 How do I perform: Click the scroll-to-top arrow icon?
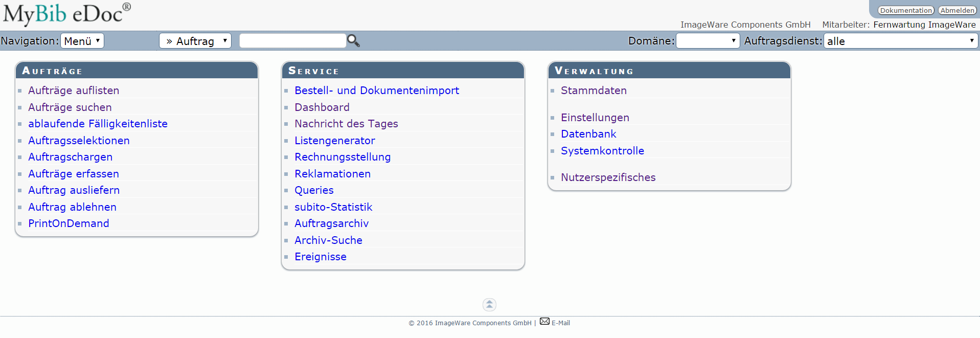pyautogui.click(x=489, y=305)
